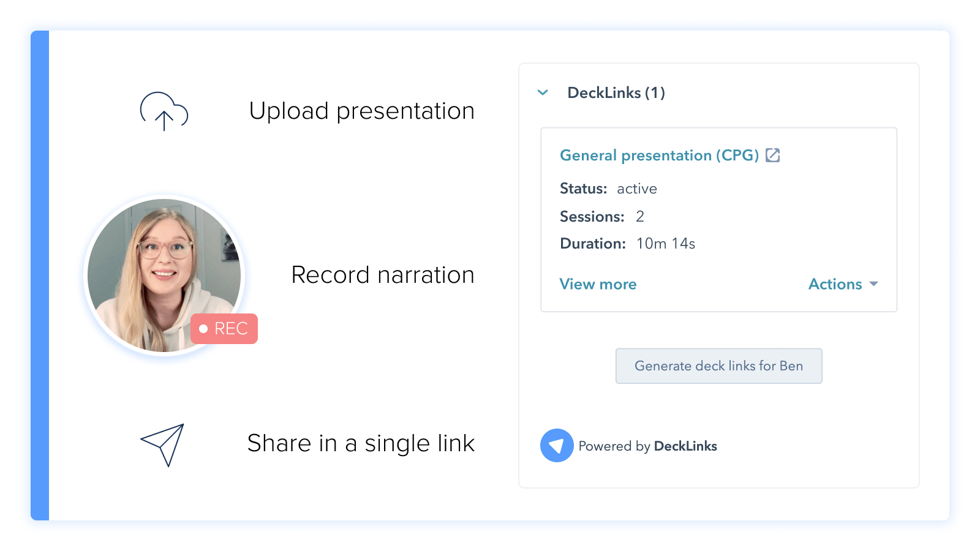Click the DeckLinks (1) header
The width and height of the screenshot is (980, 551).
(x=616, y=92)
